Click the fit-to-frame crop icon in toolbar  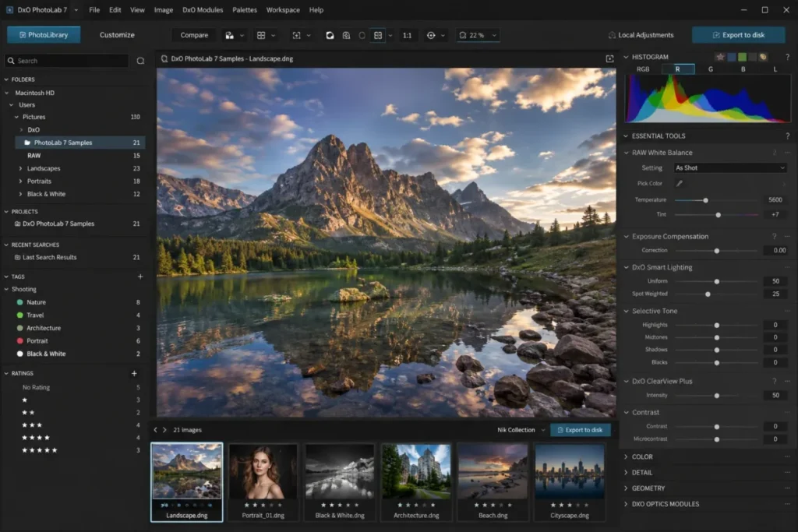click(297, 35)
